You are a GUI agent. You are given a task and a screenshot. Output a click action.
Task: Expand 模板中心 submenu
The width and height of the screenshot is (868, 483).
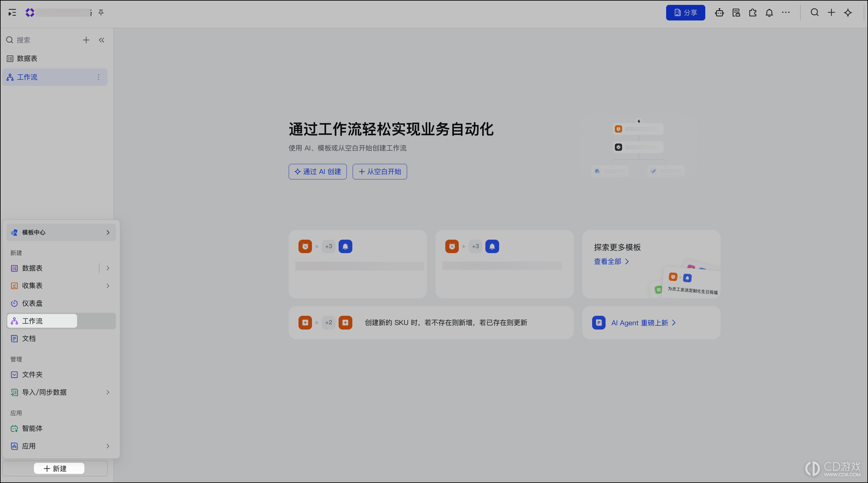click(x=61, y=232)
